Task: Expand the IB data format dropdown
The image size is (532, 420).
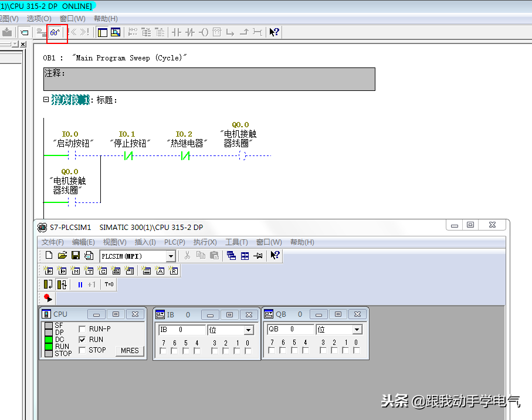Action: tap(248, 330)
